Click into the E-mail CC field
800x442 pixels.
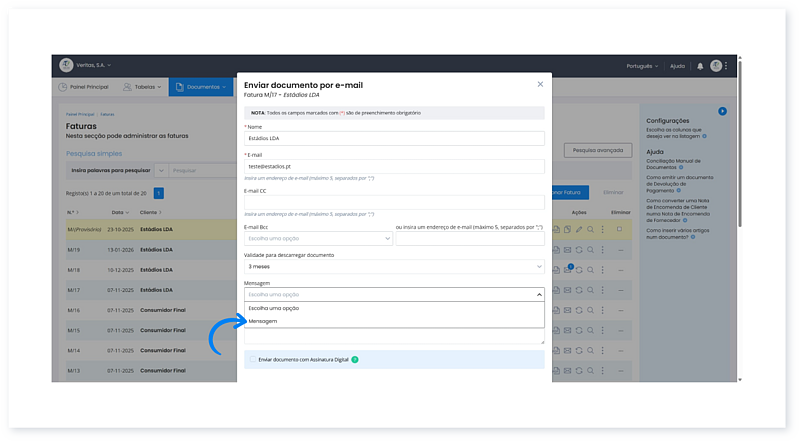pyautogui.click(x=394, y=202)
